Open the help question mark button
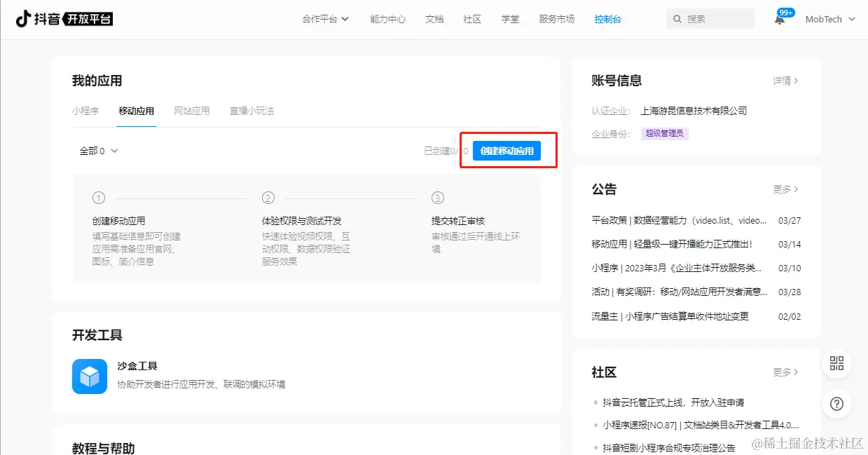Screen dimensions: 868x455 836,404
